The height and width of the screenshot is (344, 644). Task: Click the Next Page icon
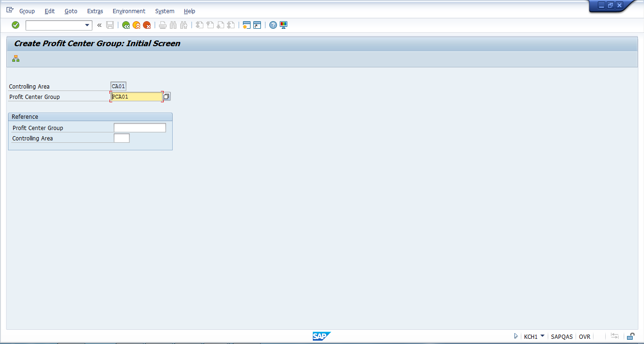coord(220,25)
